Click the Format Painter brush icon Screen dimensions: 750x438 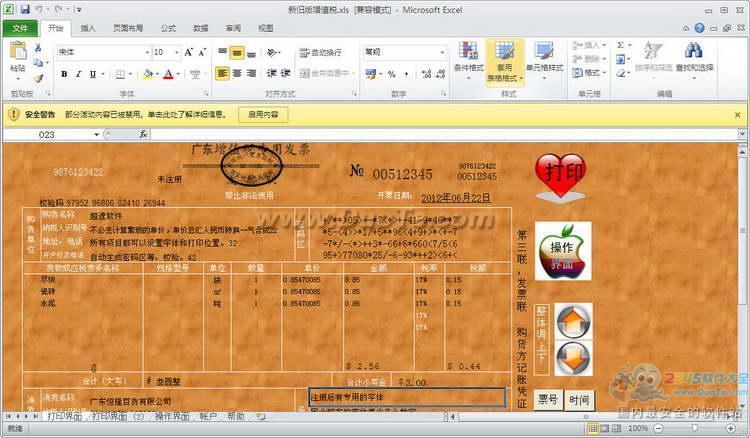pyautogui.click(x=38, y=78)
